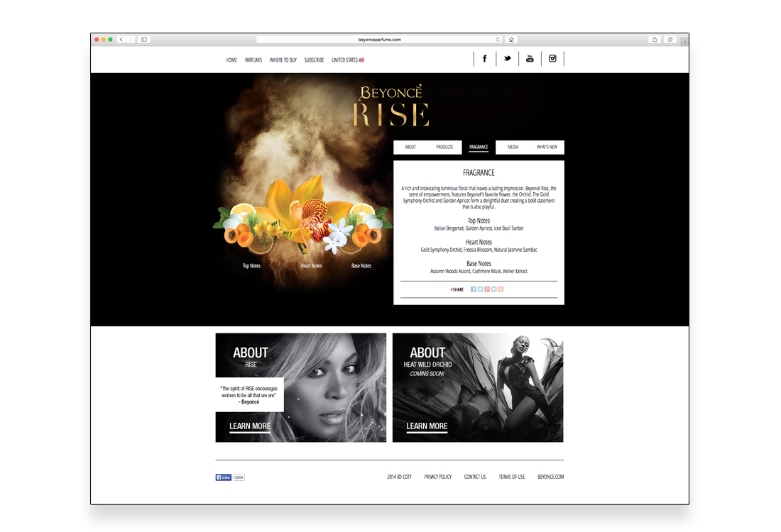The width and height of the screenshot is (781, 532).
Task: Toggle the Safari sidebar button
Action: 144,39
